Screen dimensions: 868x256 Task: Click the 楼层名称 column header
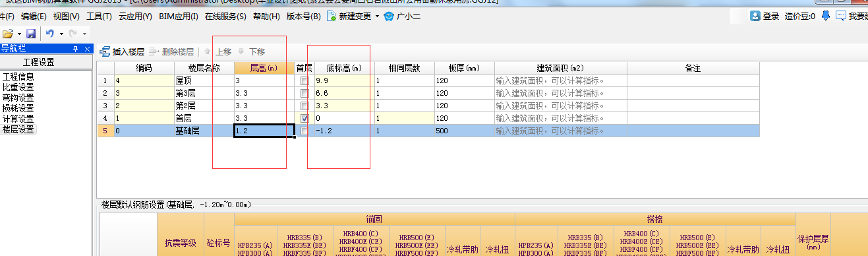pos(204,68)
